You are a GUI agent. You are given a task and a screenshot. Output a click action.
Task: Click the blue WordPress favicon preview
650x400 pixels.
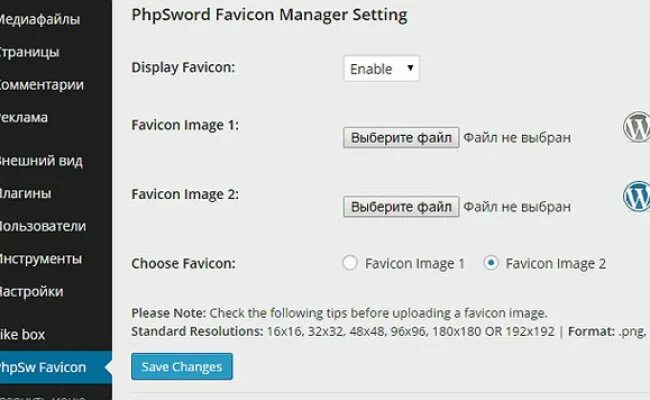click(x=637, y=196)
